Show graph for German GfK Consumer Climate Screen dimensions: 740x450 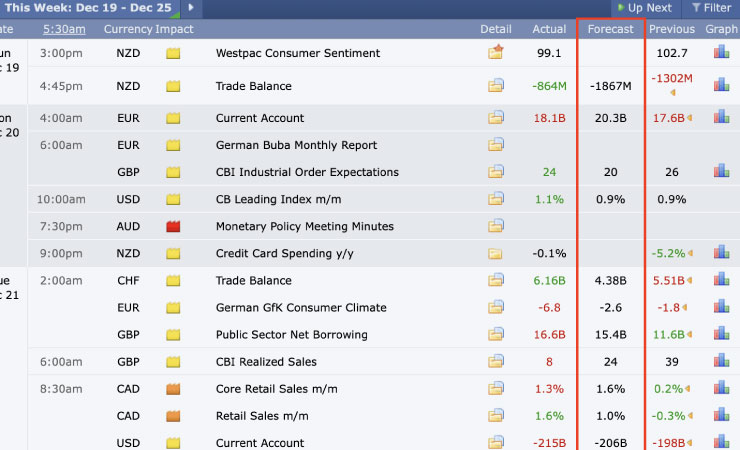tap(722, 306)
